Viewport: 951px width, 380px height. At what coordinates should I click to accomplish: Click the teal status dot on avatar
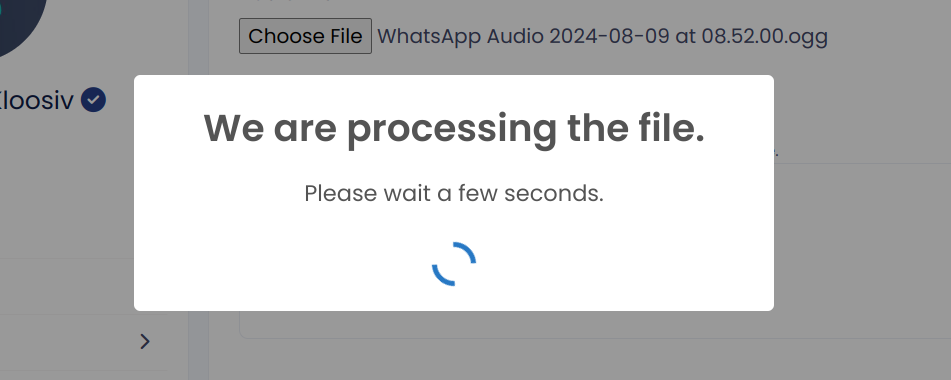[x=1, y=10]
